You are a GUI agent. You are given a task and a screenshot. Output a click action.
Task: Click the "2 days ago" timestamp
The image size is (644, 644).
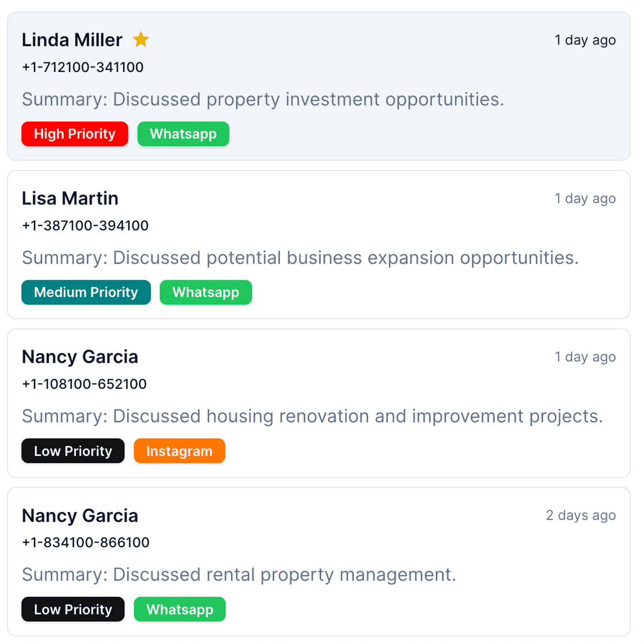[580, 516]
